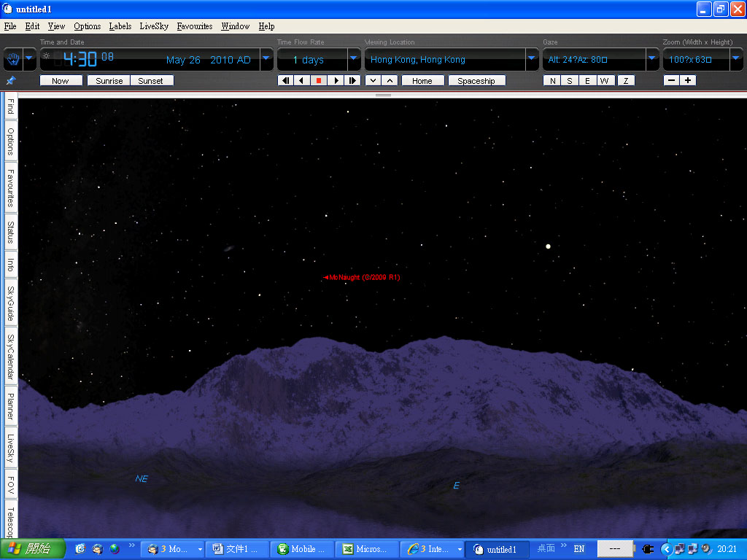
Task: Click the blue pushpin icon
Action: [x=10, y=80]
